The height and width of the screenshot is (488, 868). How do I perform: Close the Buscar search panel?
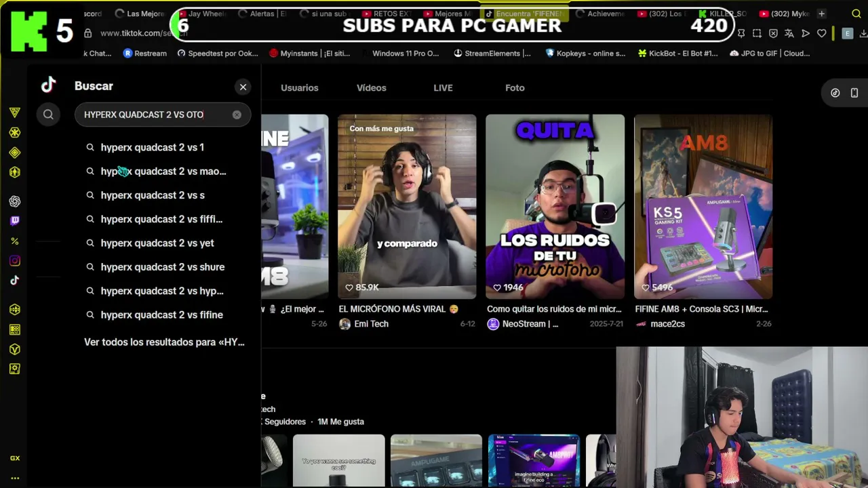click(243, 87)
